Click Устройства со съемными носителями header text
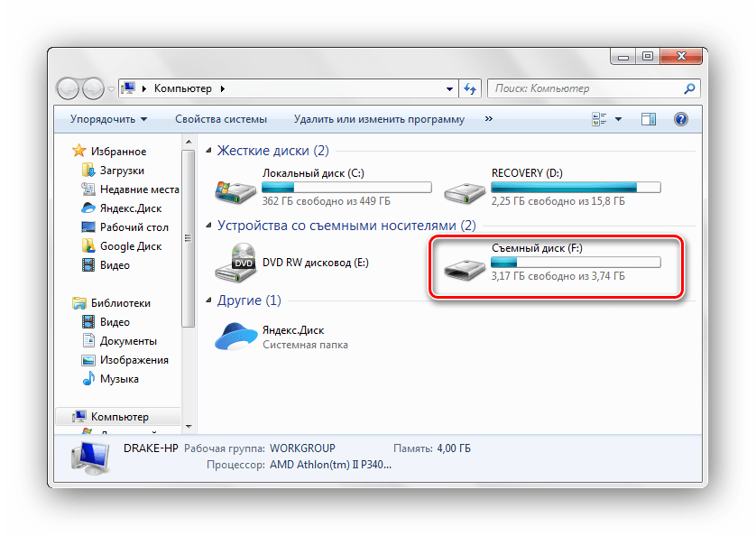This screenshot has width=756, height=536. 346,226
